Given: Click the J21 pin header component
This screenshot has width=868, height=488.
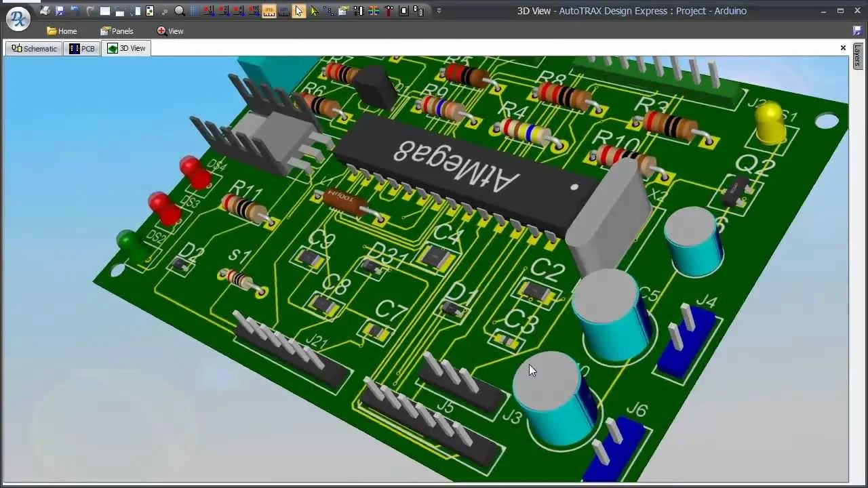Looking at the screenshot, I should [x=292, y=351].
